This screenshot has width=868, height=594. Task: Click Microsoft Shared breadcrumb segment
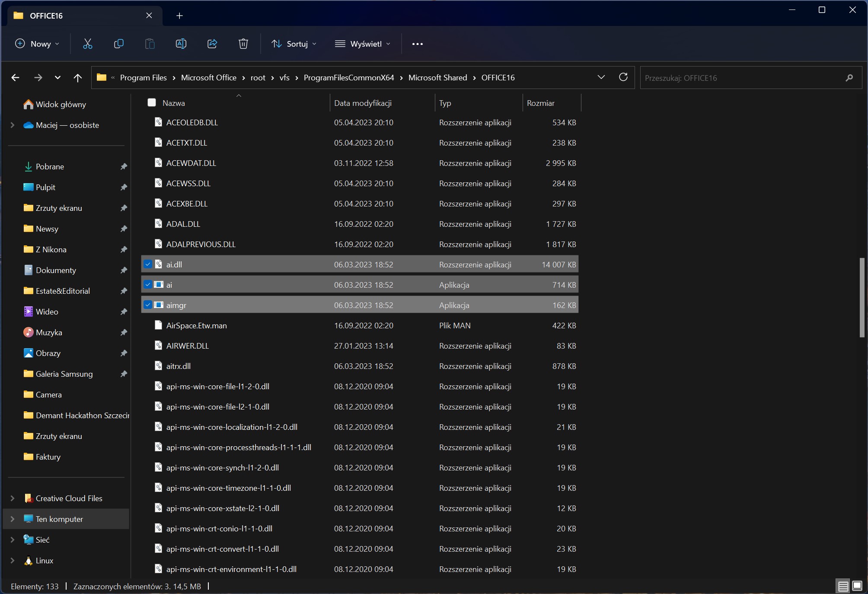coord(437,78)
